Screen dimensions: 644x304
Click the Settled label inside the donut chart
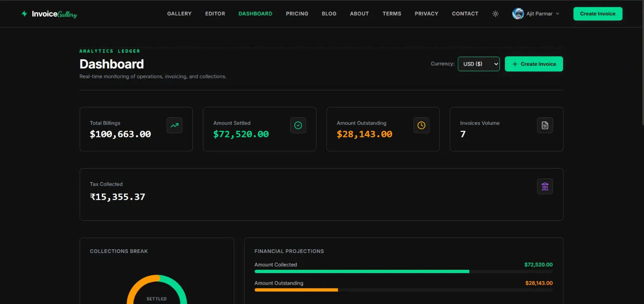tap(157, 299)
